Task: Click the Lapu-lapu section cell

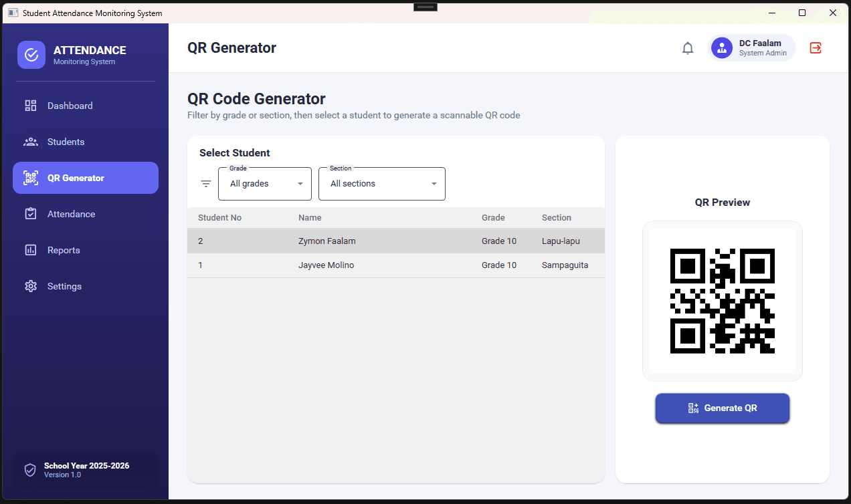Action: (x=561, y=241)
